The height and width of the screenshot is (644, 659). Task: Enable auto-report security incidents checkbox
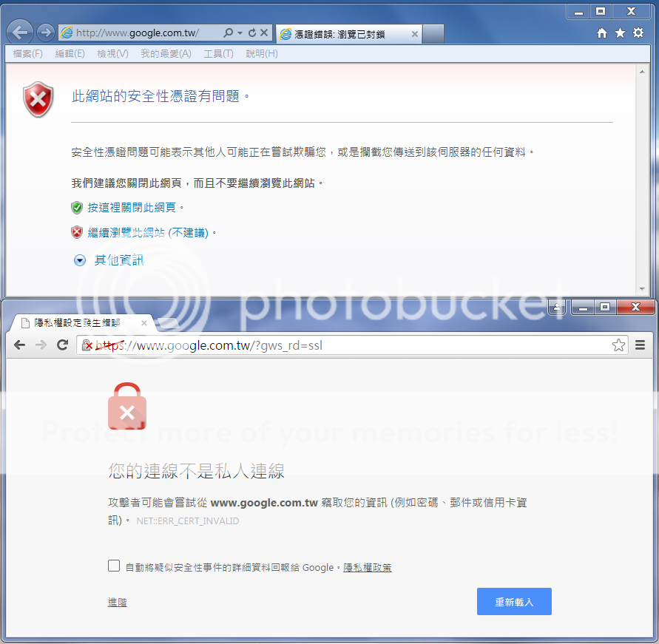[114, 566]
